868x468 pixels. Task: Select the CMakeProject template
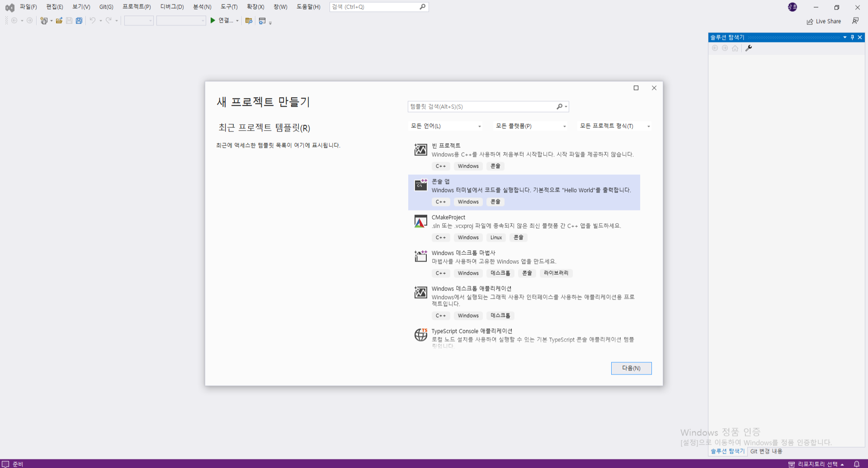click(524, 228)
